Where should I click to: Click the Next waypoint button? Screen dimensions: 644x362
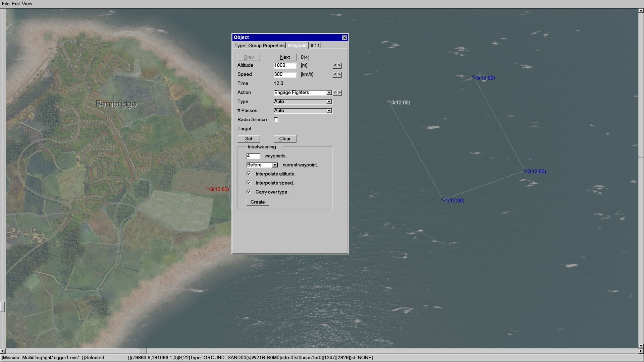point(285,57)
